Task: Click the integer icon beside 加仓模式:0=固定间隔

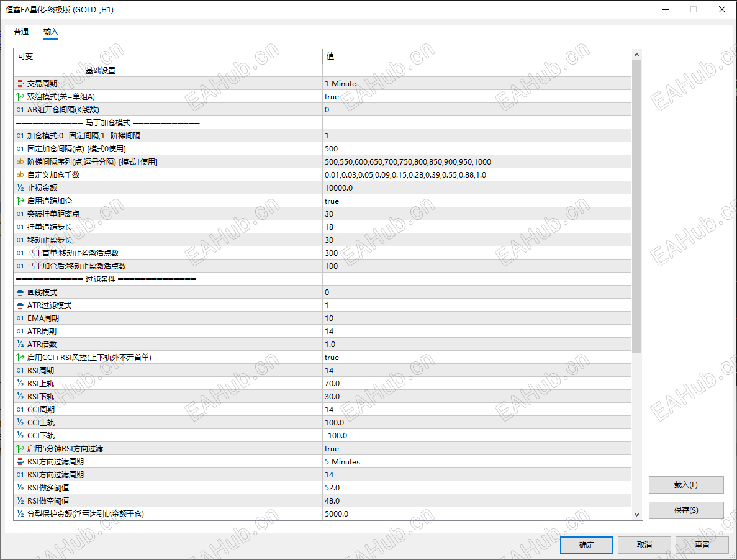Action: point(20,136)
